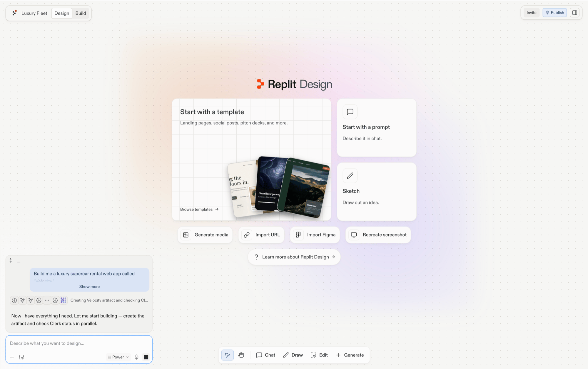Select Recreate screenshot

click(378, 235)
